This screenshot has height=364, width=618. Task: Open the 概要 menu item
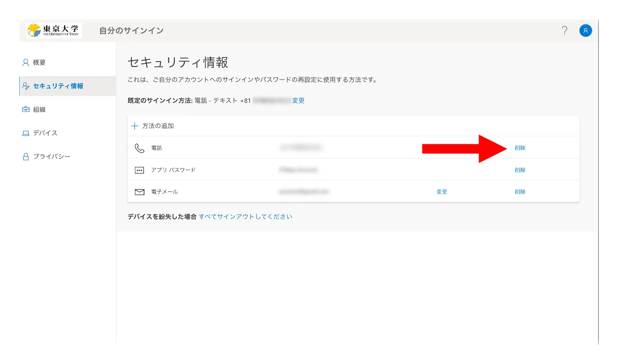click(39, 62)
